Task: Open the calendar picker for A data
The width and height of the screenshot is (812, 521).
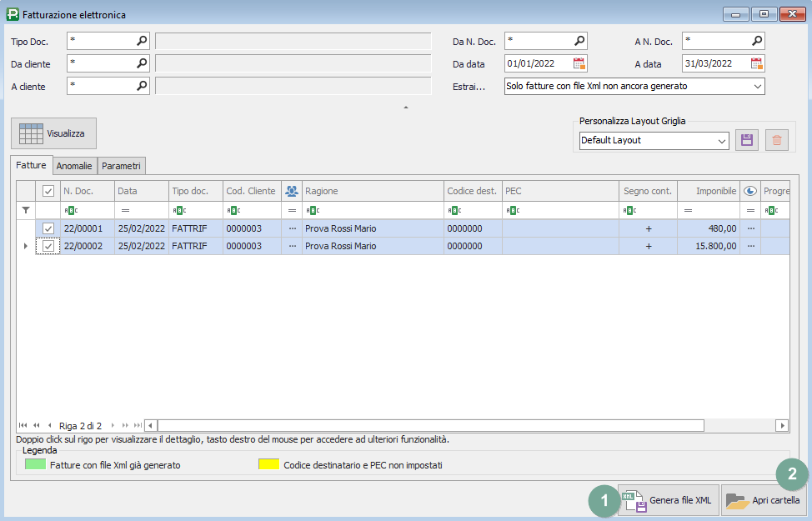Action: (756, 63)
